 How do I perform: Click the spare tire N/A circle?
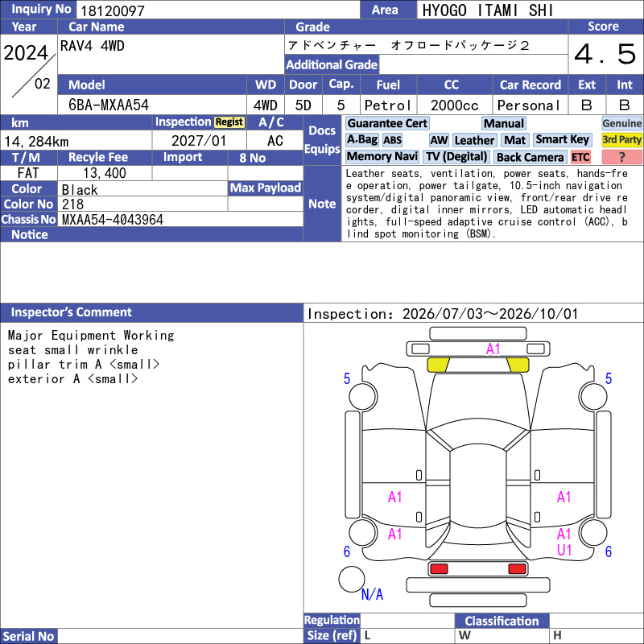click(352, 579)
